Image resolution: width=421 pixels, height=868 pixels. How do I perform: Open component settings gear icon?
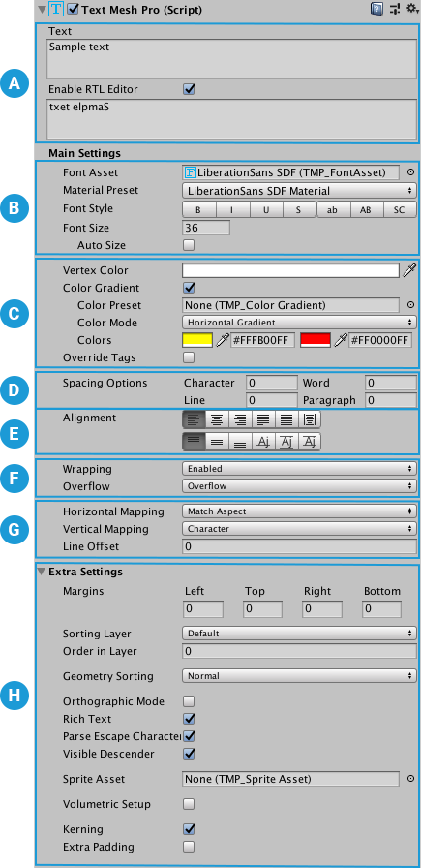411,9
